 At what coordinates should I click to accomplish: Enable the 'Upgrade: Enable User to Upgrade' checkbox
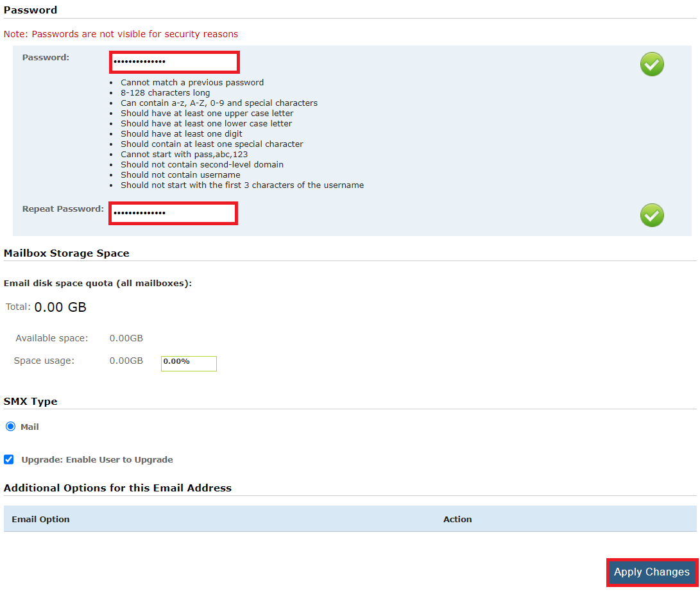[8, 459]
